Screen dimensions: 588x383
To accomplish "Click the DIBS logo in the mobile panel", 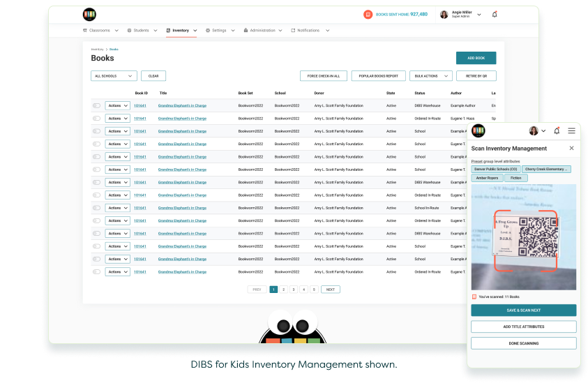I will coord(478,130).
